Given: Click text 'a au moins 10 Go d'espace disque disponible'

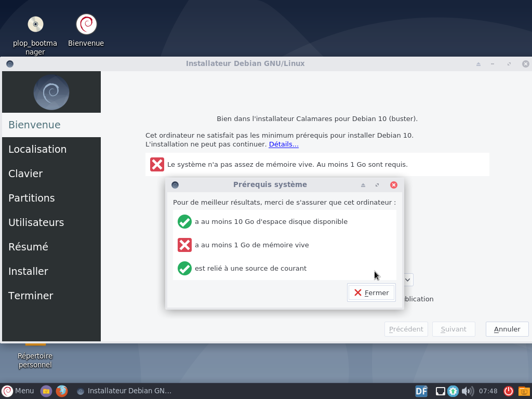Looking at the screenshot, I should (271, 221).
